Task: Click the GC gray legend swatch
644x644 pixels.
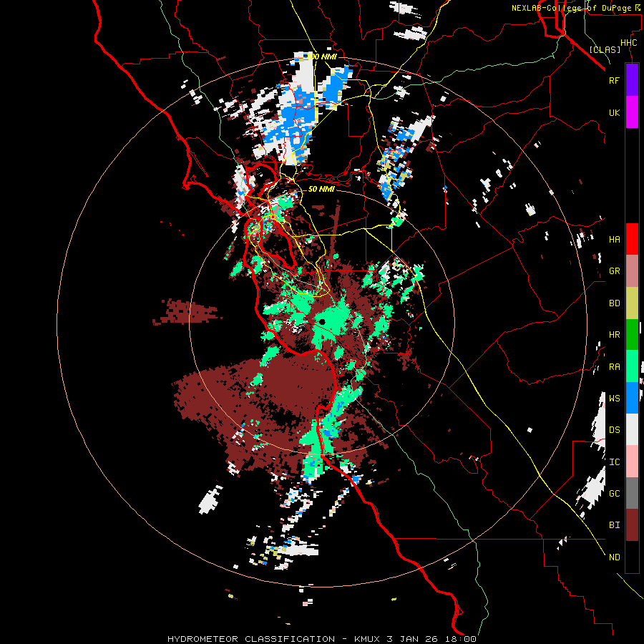Action: (x=632, y=493)
